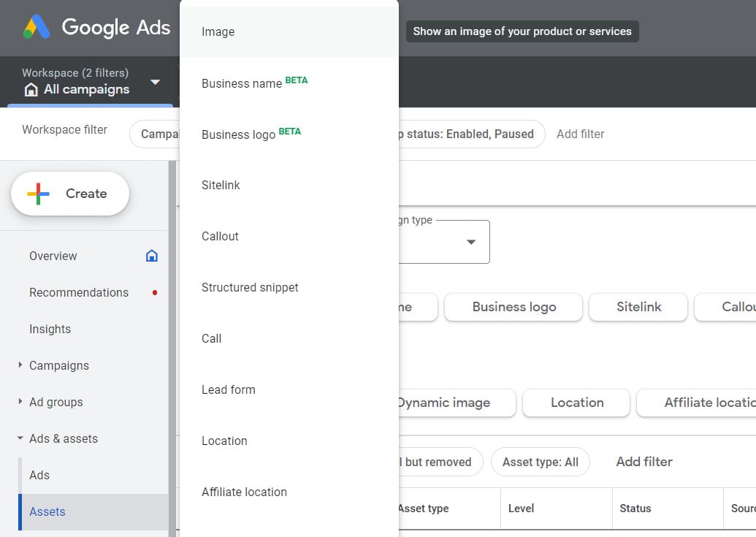The height and width of the screenshot is (537, 756).
Task: Click the house icon next to All campaigns
Action: (31, 90)
